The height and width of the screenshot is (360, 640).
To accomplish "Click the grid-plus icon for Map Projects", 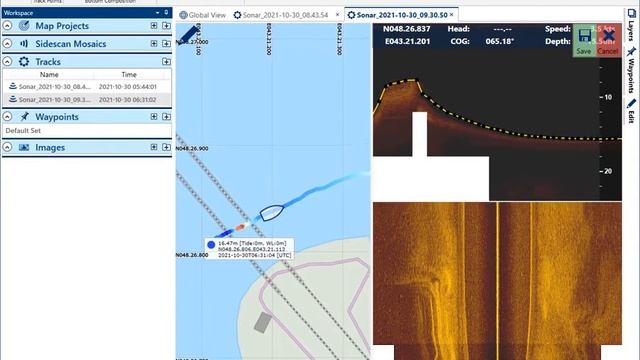I will pos(154,26).
